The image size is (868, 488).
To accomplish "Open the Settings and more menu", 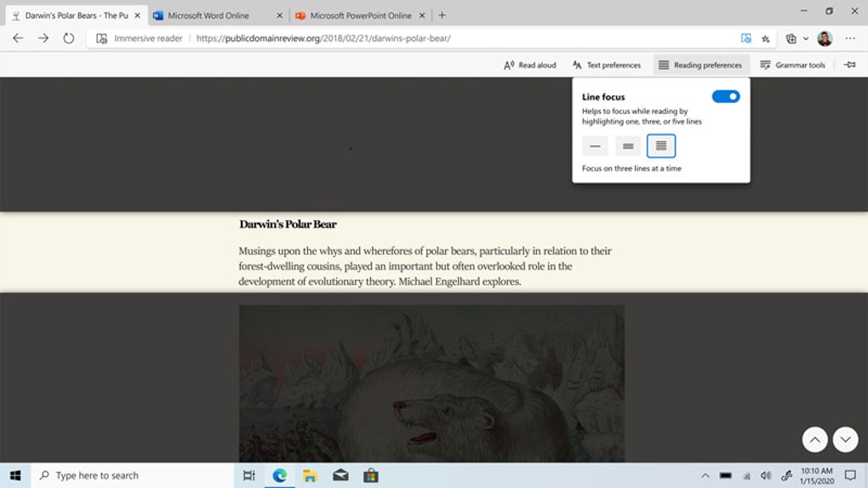I will click(x=850, y=38).
